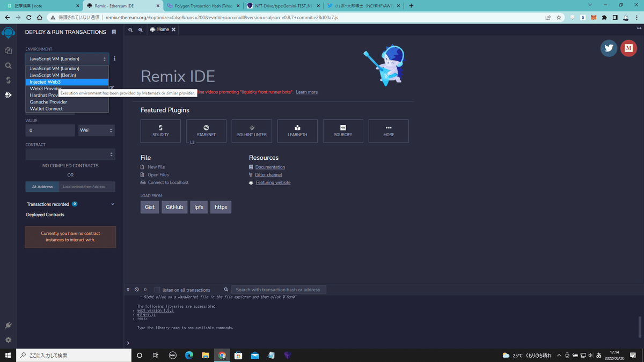Open the Remix settings gear icon

8,340
